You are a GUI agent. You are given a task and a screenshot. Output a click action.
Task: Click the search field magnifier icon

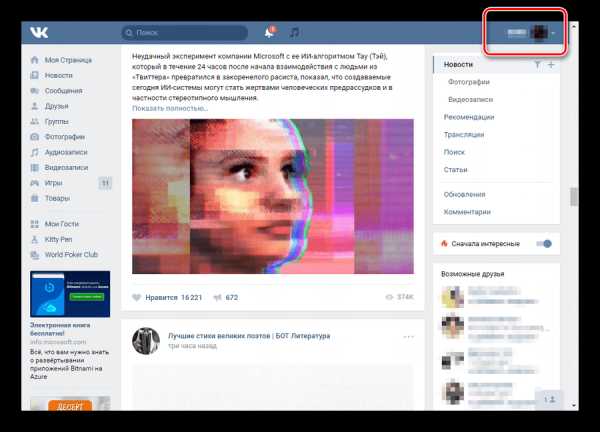pos(129,33)
